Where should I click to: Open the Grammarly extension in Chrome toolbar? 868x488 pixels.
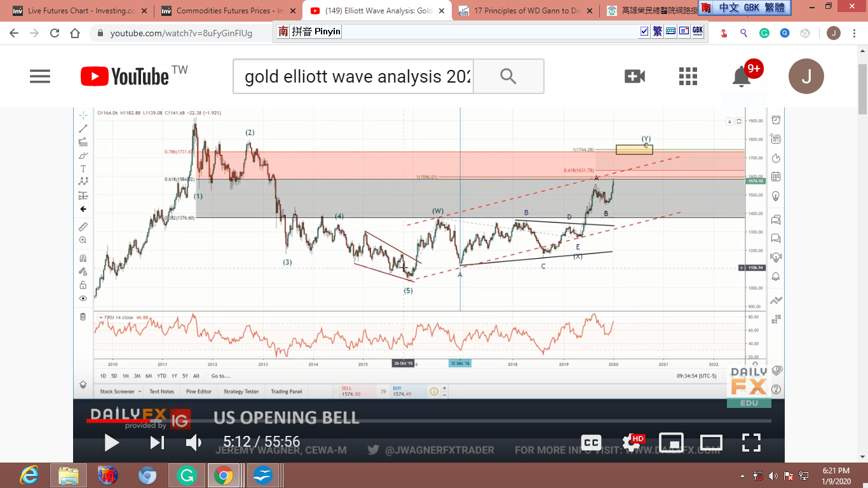(764, 33)
